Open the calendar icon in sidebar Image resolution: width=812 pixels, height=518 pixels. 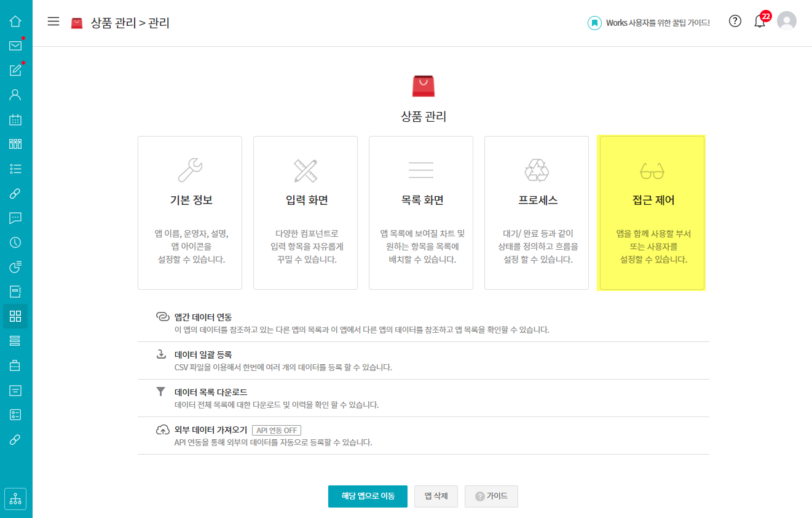[x=15, y=119]
